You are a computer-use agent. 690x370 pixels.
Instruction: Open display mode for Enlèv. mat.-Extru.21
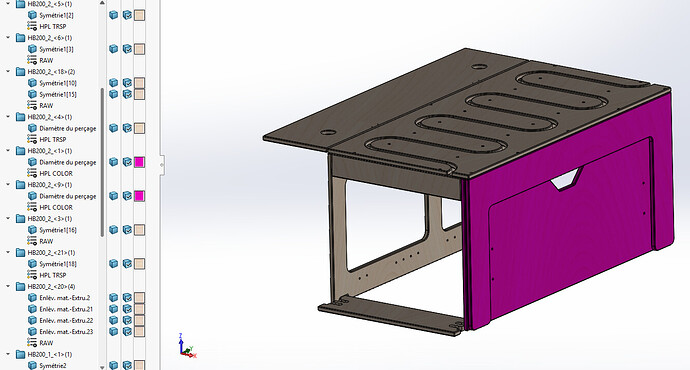click(127, 309)
